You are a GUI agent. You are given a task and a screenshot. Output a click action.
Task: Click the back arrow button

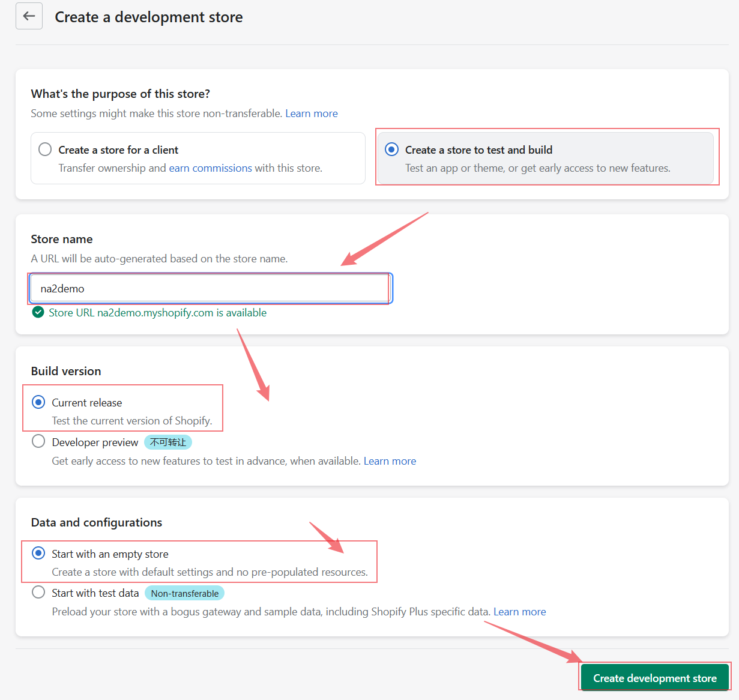[x=29, y=16]
